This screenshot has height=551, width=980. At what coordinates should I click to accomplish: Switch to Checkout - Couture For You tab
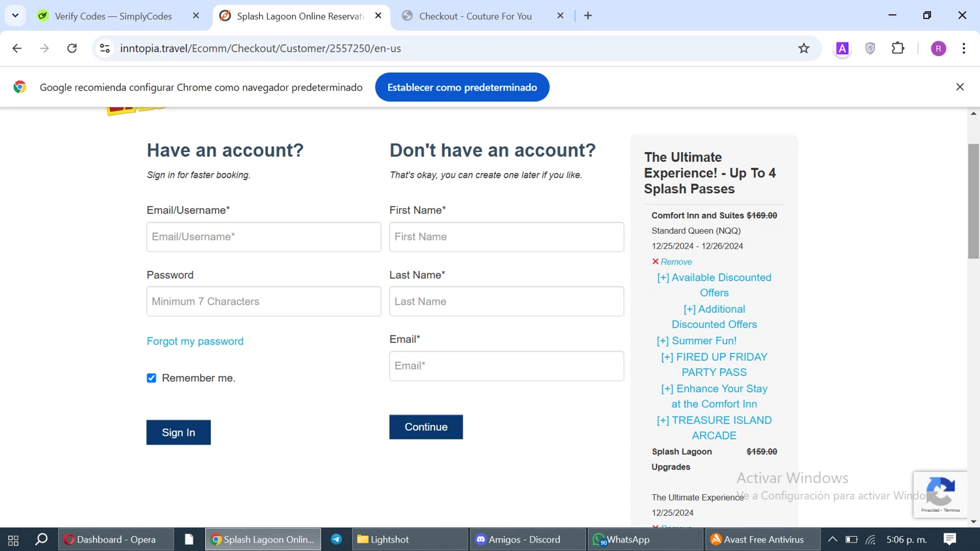475,16
